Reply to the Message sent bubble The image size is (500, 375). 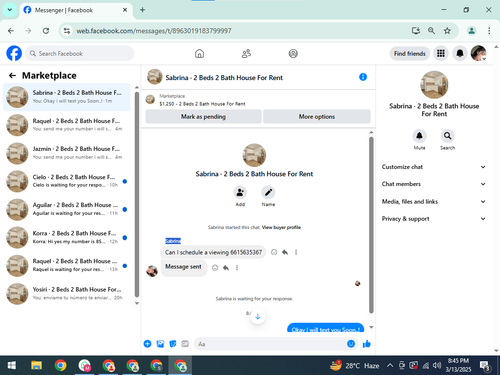pyautogui.click(x=226, y=268)
